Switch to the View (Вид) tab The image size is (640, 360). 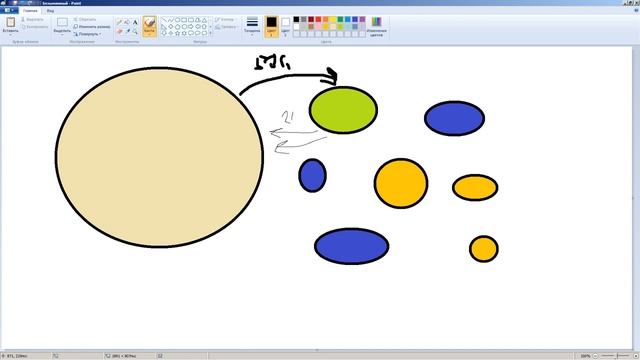(x=50, y=11)
